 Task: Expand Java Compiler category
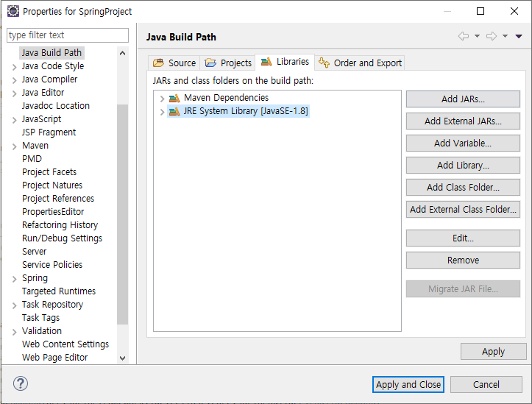(14, 80)
